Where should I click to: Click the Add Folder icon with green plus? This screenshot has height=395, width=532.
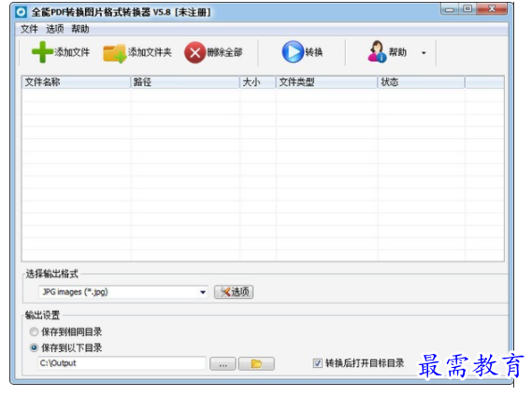tap(115, 53)
